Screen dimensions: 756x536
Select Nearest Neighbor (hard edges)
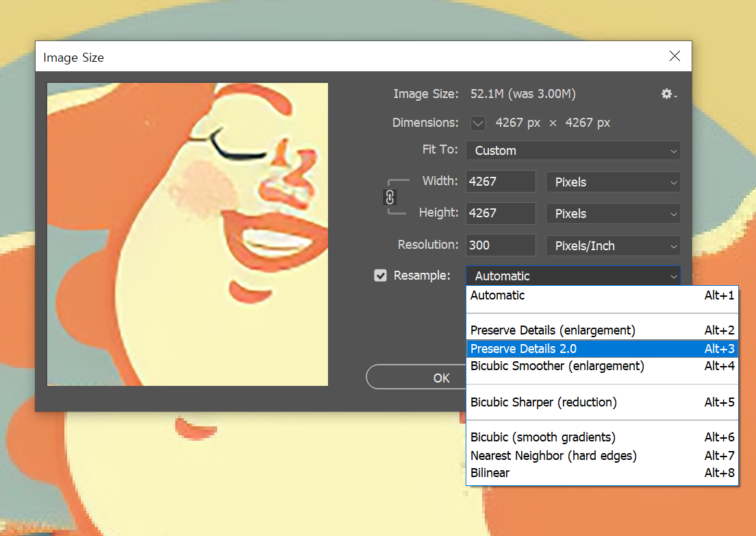click(602, 456)
